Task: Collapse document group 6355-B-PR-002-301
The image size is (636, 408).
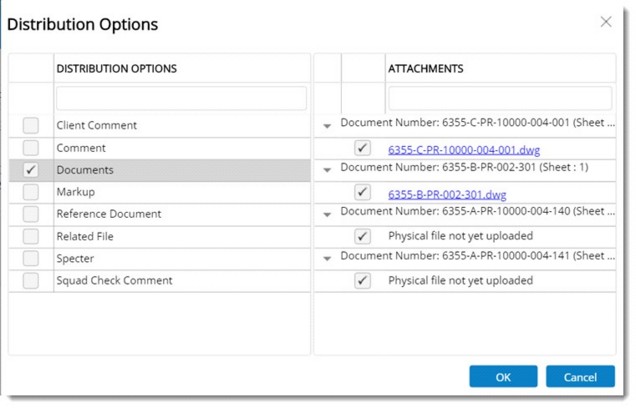Action: (327, 170)
